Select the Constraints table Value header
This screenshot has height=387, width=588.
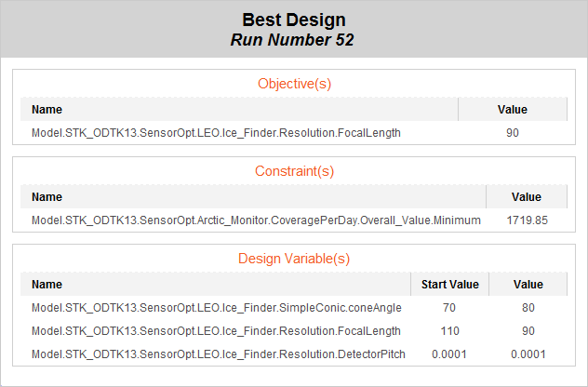(526, 197)
